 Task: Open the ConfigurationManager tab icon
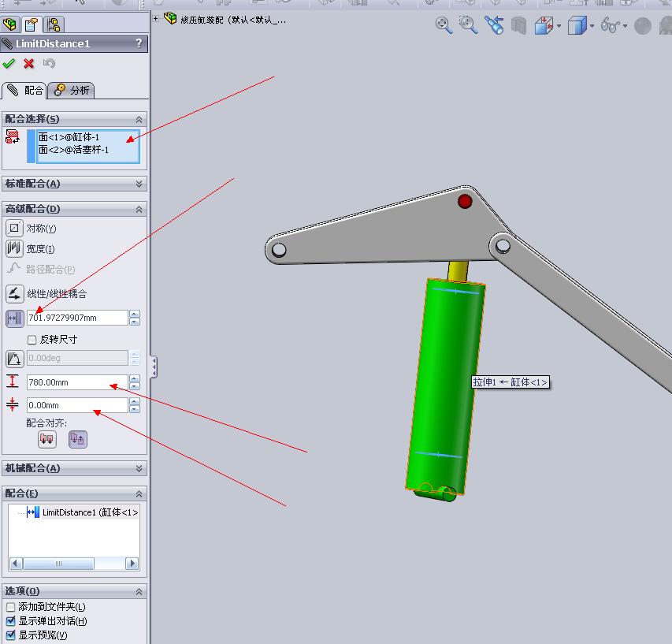pos(54,24)
